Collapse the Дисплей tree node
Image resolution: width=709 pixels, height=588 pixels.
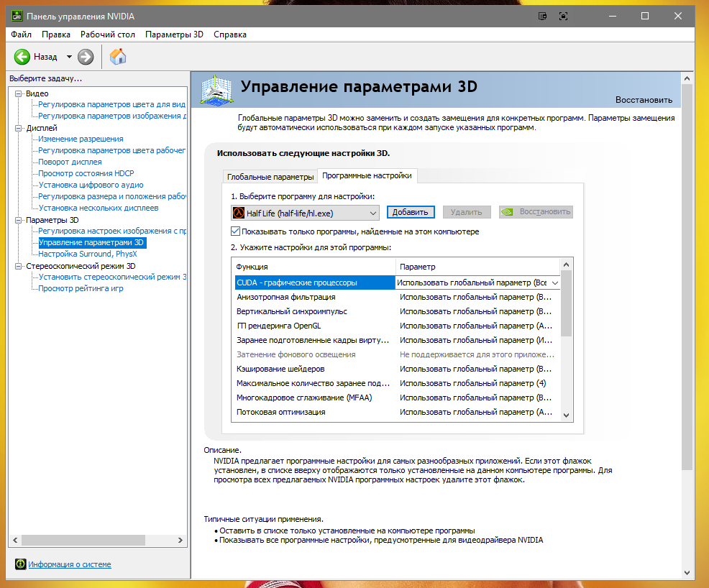(19, 129)
